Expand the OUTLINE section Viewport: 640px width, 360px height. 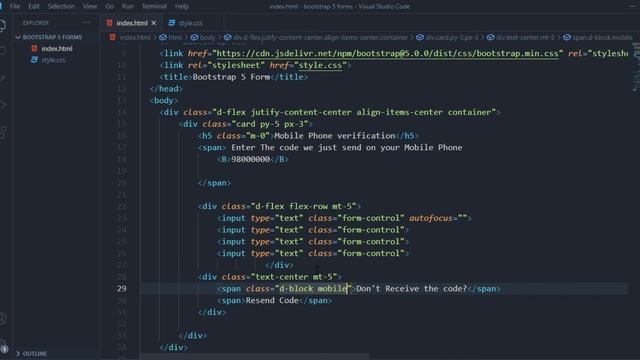coord(18,353)
